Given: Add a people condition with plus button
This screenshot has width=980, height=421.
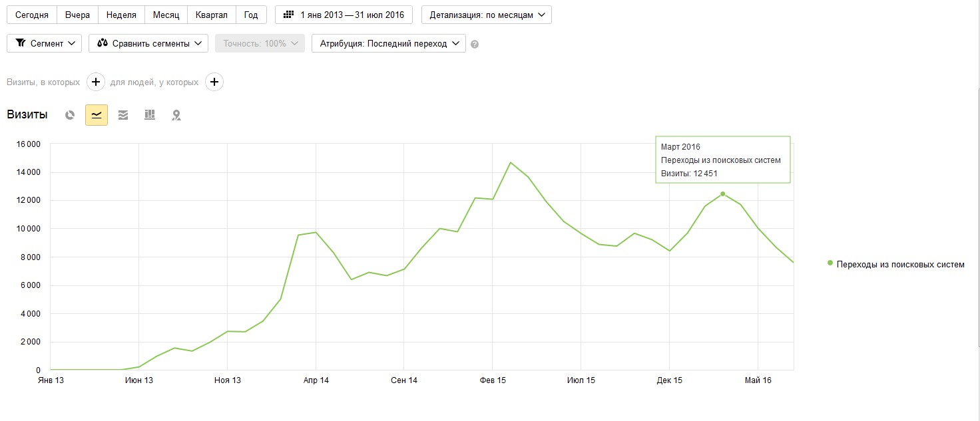Looking at the screenshot, I should pyautogui.click(x=214, y=82).
